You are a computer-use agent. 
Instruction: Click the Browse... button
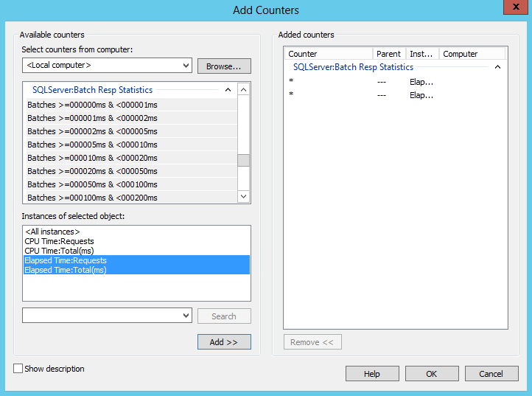(x=224, y=66)
